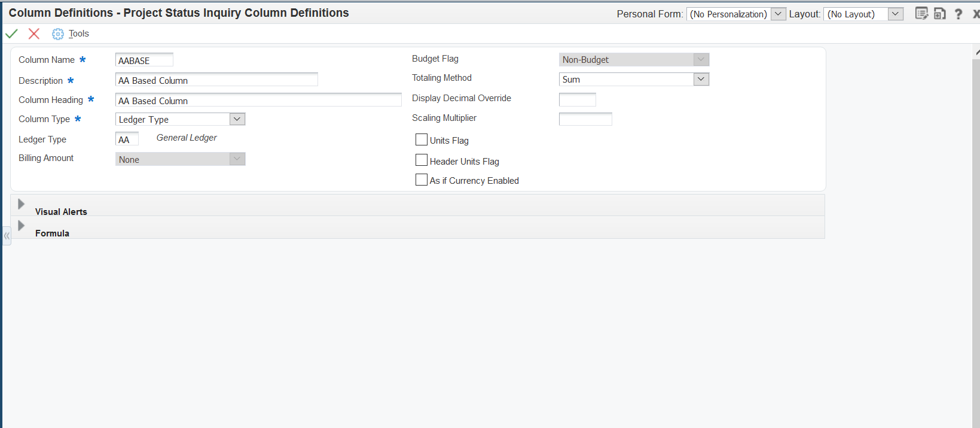Viewport: 980px width, 428px height.
Task: Check the As if Currency Enabled box
Action: pyautogui.click(x=422, y=180)
